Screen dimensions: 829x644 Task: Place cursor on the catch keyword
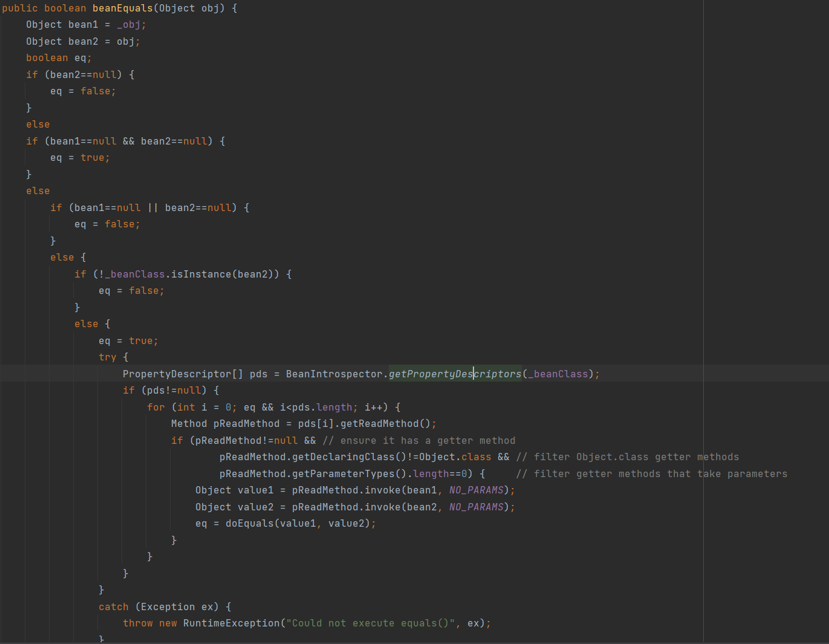point(114,607)
